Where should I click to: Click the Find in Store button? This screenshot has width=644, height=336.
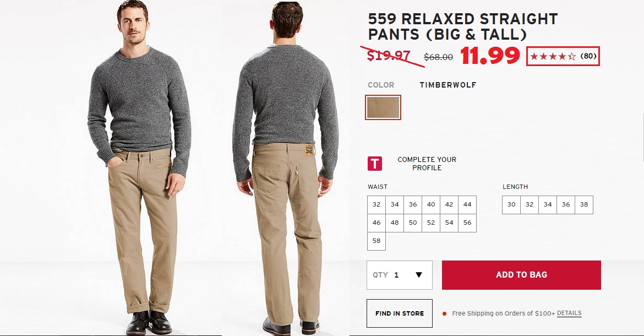(x=400, y=313)
